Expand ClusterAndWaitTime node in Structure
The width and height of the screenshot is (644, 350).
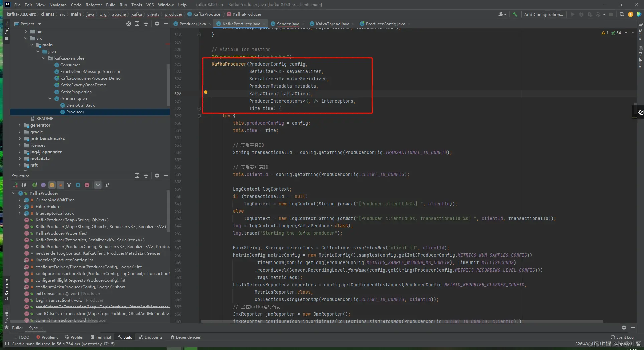[20, 200]
